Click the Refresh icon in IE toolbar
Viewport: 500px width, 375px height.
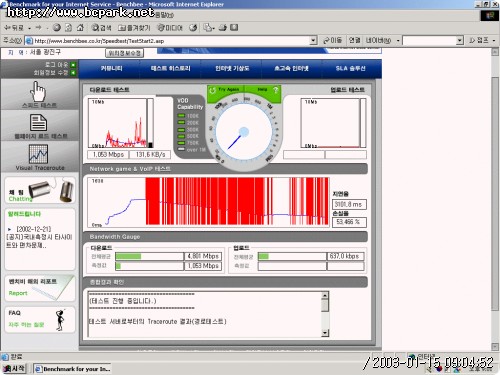pos(68,28)
